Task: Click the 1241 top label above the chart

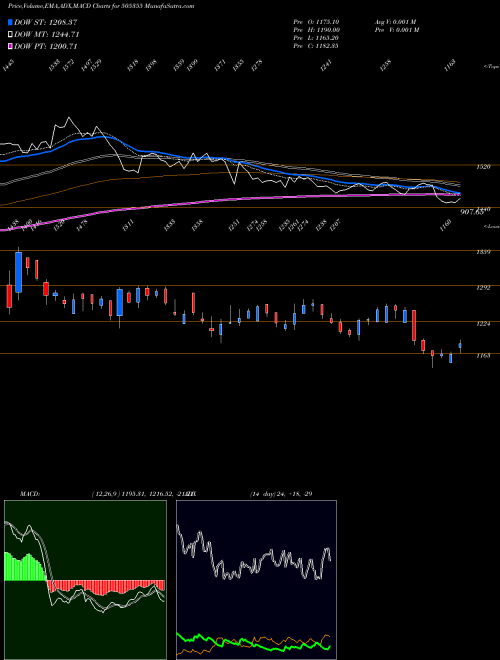Action: click(327, 66)
